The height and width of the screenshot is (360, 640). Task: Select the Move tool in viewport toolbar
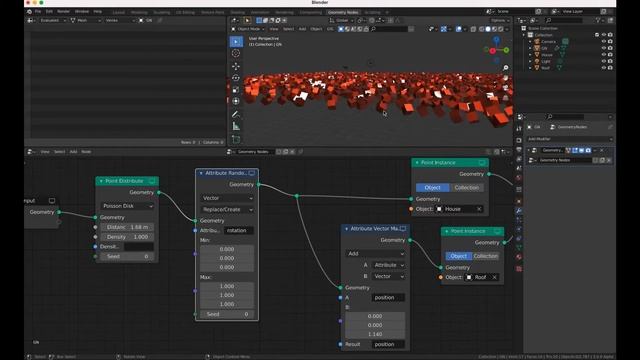coord(236,66)
